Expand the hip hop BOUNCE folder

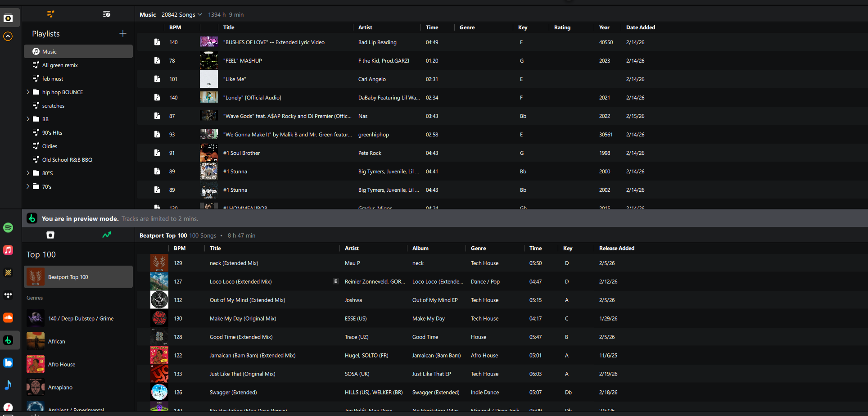pos(28,92)
